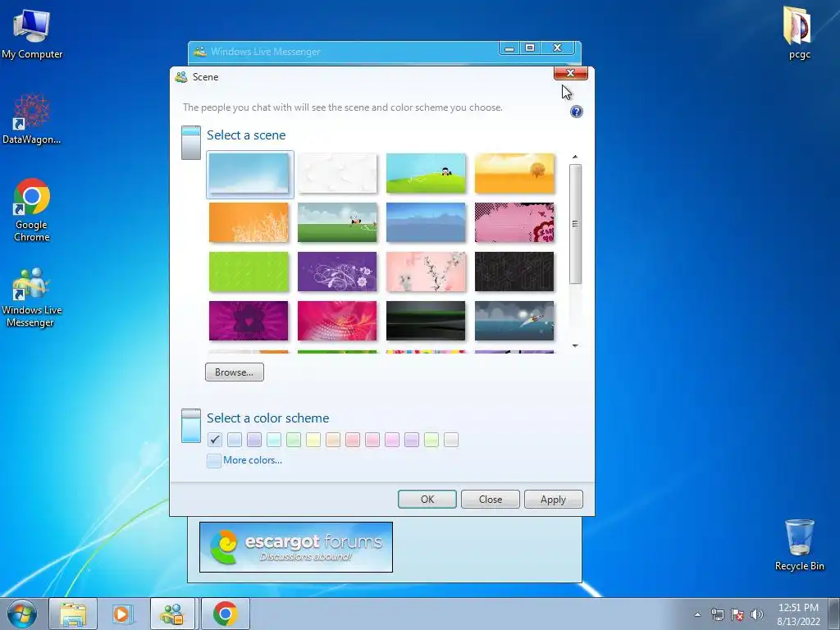Pick the green hill with character scene

[x=426, y=174]
